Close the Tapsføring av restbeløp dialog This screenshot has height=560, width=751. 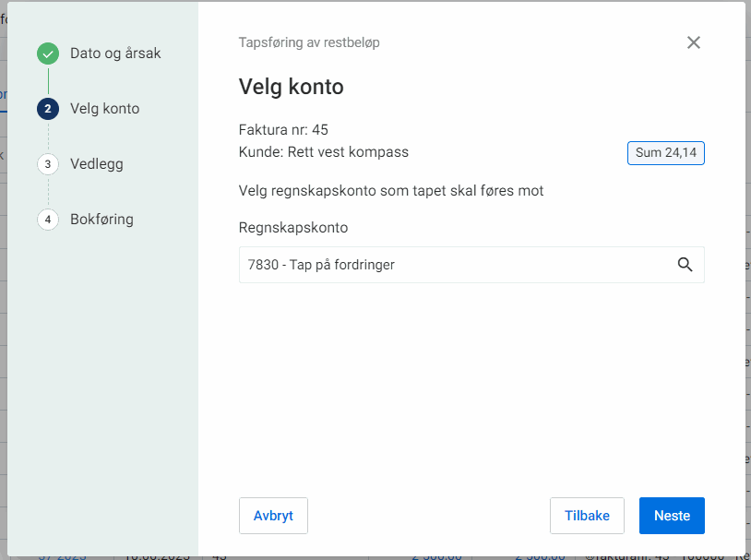click(693, 42)
